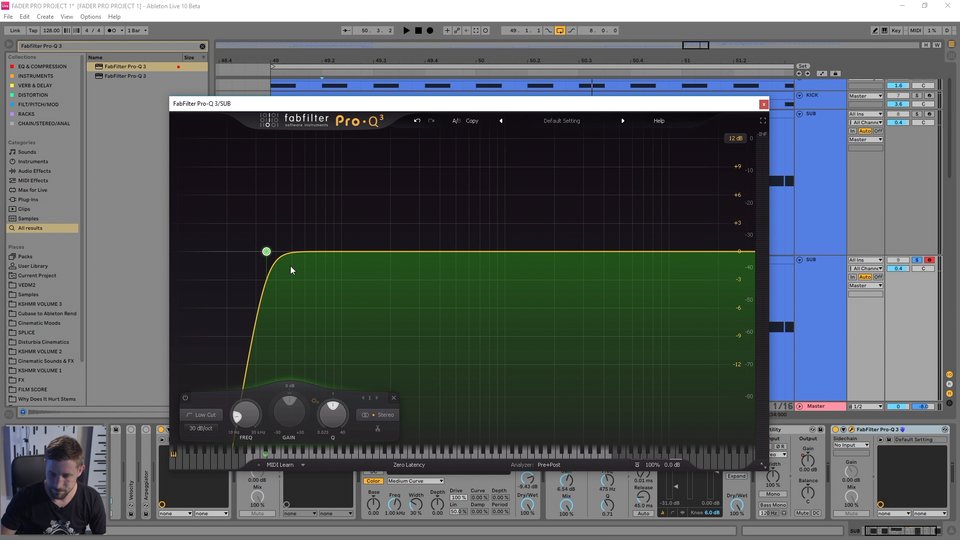Screen dimensions: 960x540
Task: Click the split band scissors icon
Action: click(377, 428)
